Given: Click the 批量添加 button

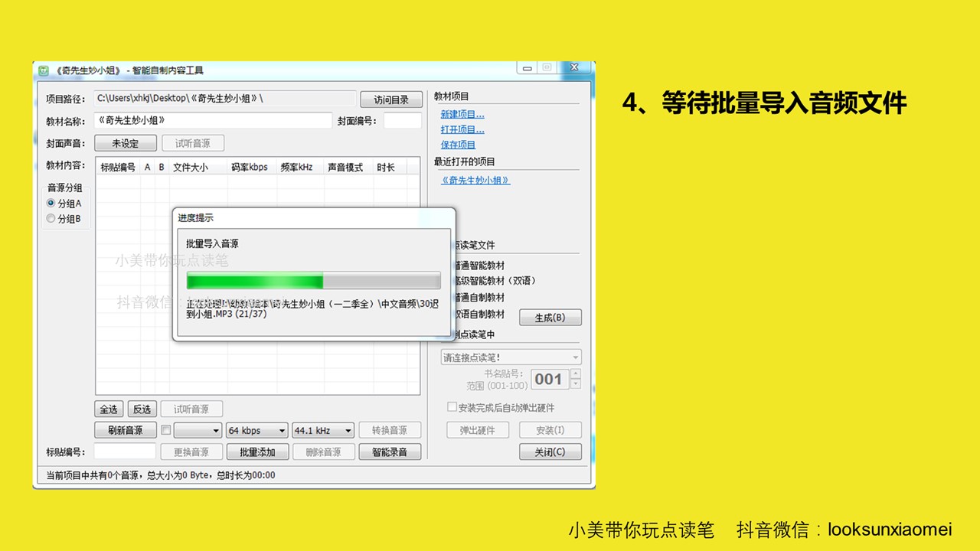Looking at the screenshot, I should click(257, 452).
